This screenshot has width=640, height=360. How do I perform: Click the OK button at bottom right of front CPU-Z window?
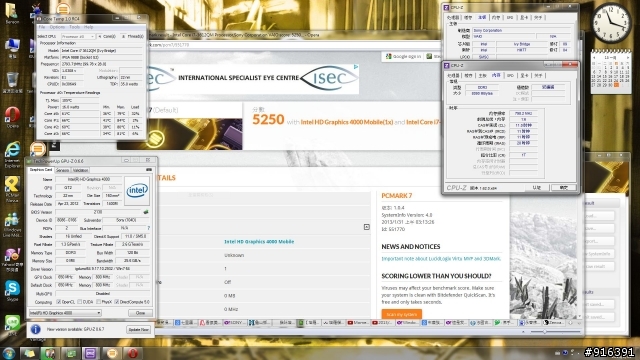[x=563, y=188]
